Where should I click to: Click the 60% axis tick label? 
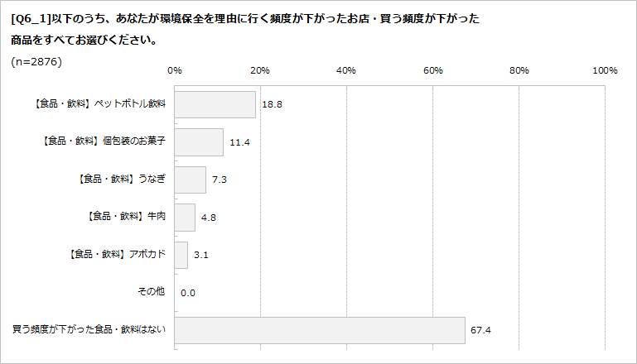pyautogui.click(x=432, y=70)
